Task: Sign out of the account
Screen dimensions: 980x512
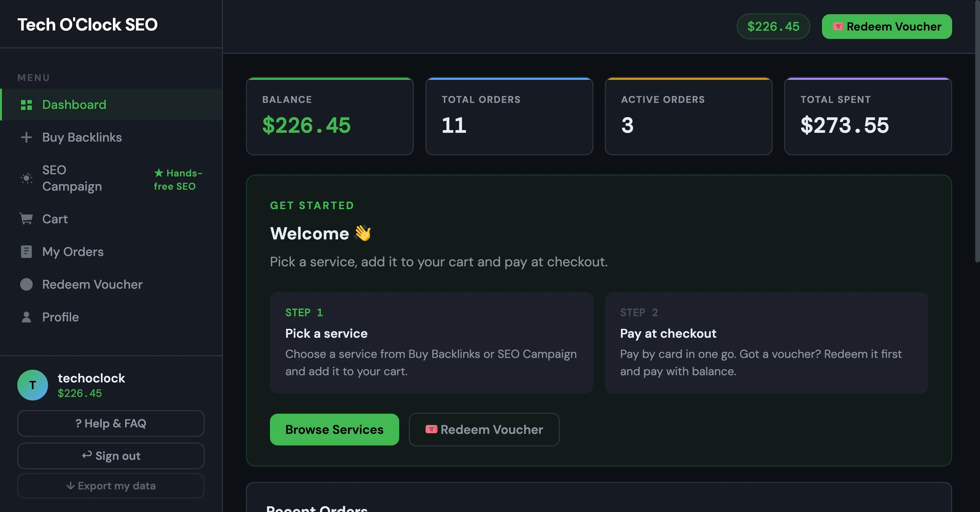Action: (x=111, y=455)
